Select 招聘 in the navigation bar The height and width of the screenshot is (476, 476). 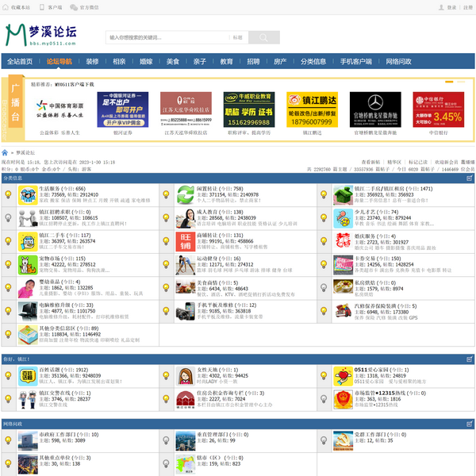coord(252,61)
